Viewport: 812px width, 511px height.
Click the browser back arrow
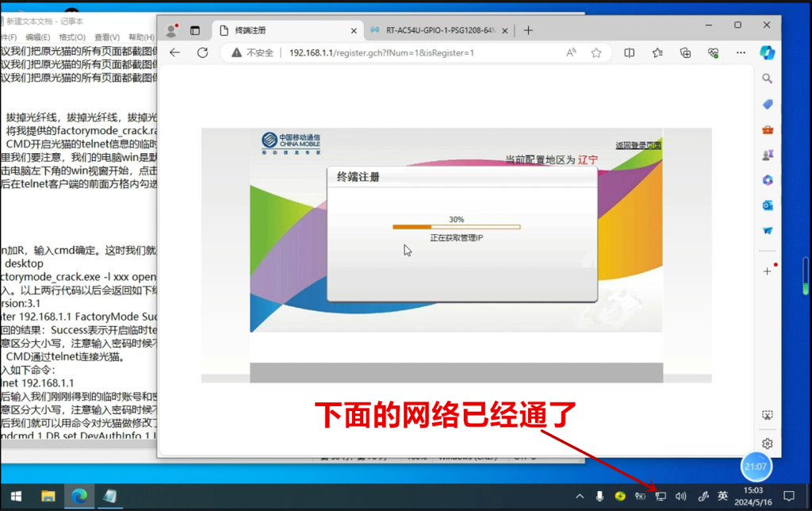175,53
